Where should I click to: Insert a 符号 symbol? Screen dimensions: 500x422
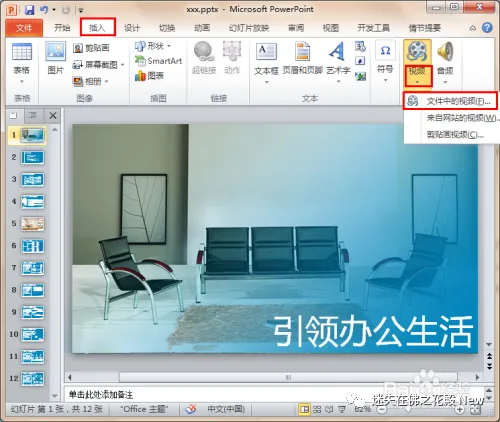coord(385,59)
